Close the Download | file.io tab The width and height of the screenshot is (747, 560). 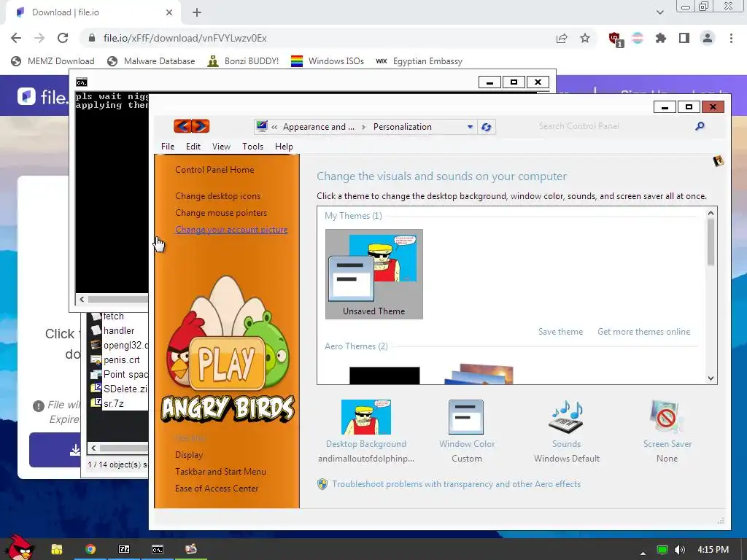tap(169, 12)
